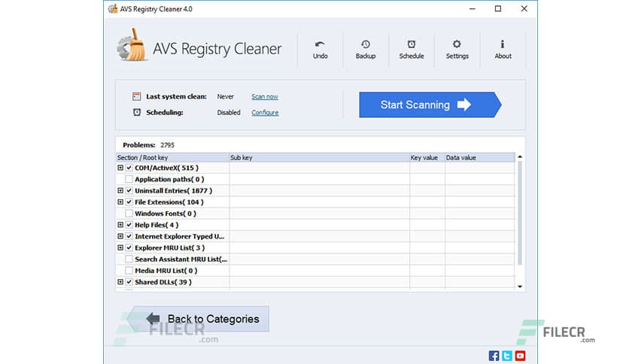Open the Backup tool
629x364 pixels.
coord(366,50)
